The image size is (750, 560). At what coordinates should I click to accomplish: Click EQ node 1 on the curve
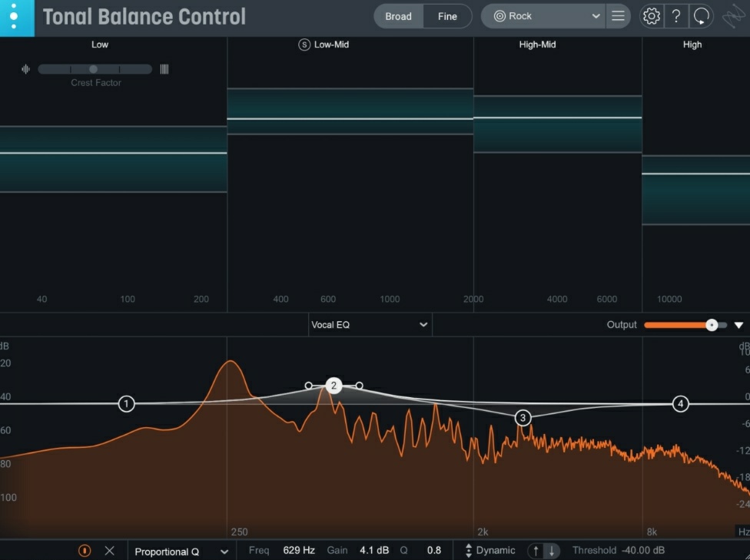pos(126,404)
